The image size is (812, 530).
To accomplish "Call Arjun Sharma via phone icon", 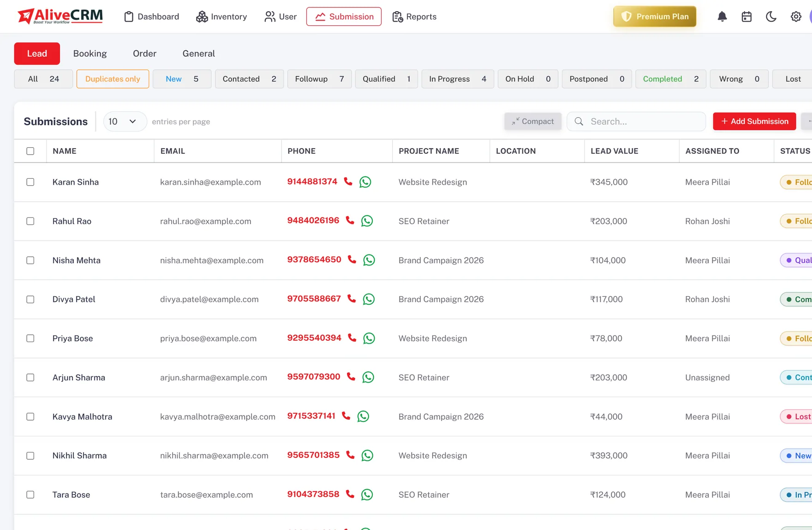I will (351, 377).
